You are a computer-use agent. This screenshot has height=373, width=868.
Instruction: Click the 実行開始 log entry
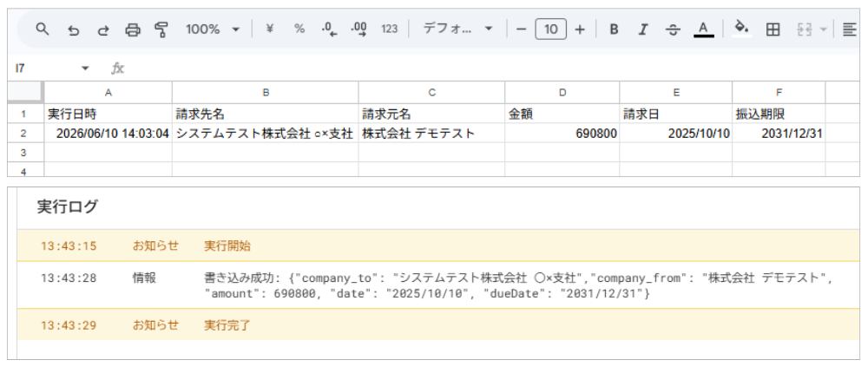[x=227, y=246]
